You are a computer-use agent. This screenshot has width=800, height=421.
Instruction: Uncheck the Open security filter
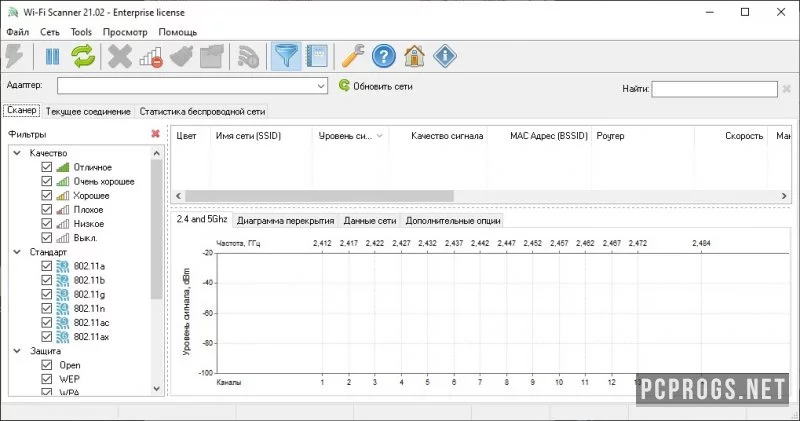(46, 365)
